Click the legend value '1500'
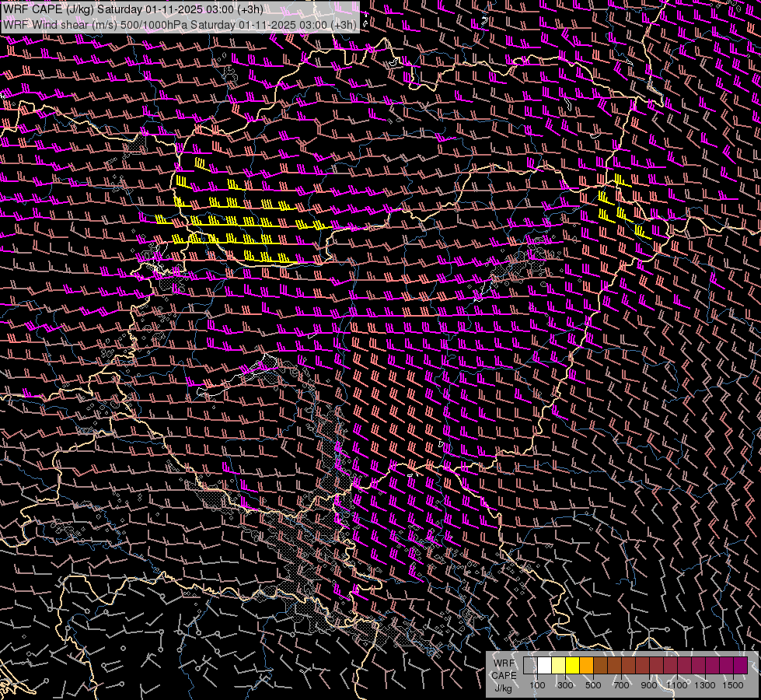Image resolution: width=761 pixels, height=700 pixels. point(733,685)
